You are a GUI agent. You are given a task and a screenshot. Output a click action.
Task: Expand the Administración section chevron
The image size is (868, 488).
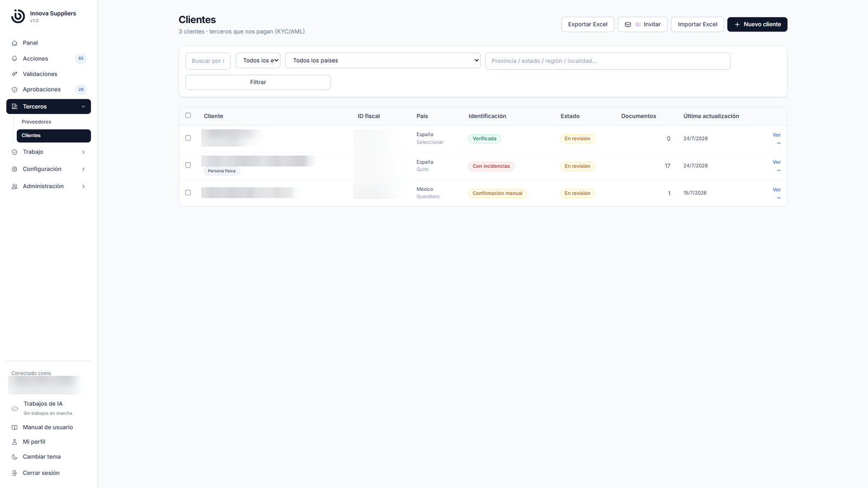84,187
